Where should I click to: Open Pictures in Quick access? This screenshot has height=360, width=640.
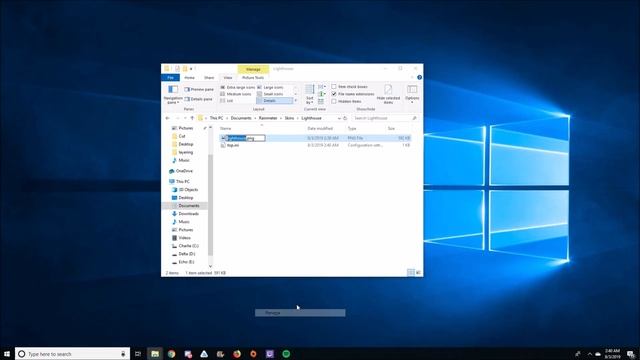[186, 128]
